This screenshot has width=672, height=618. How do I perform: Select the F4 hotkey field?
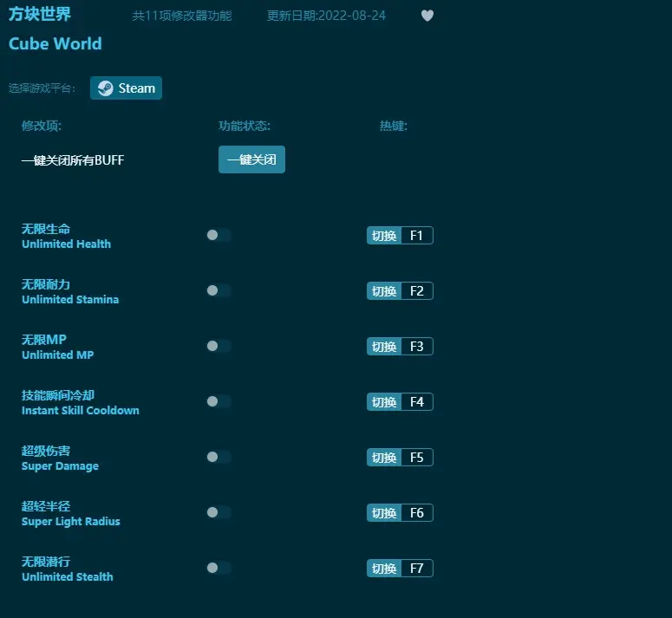(x=417, y=401)
